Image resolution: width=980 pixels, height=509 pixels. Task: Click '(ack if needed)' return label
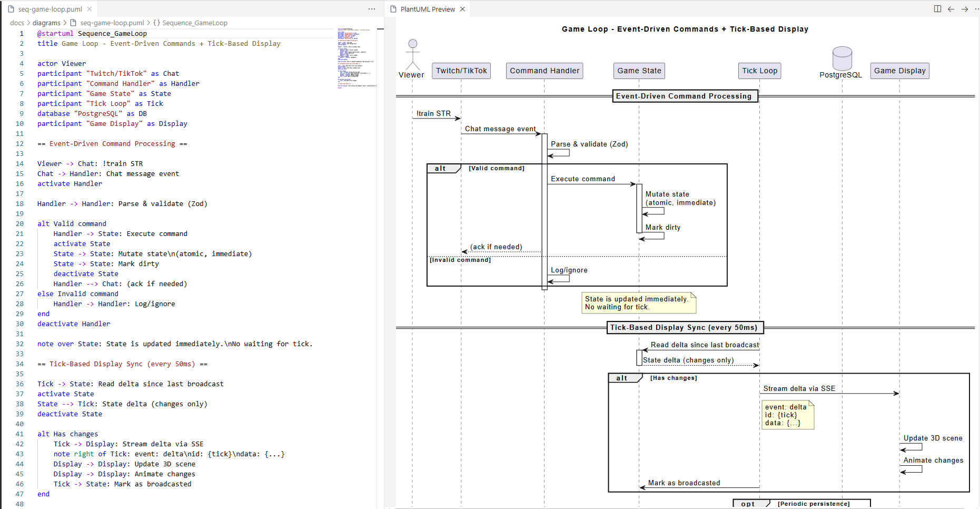(x=496, y=247)
